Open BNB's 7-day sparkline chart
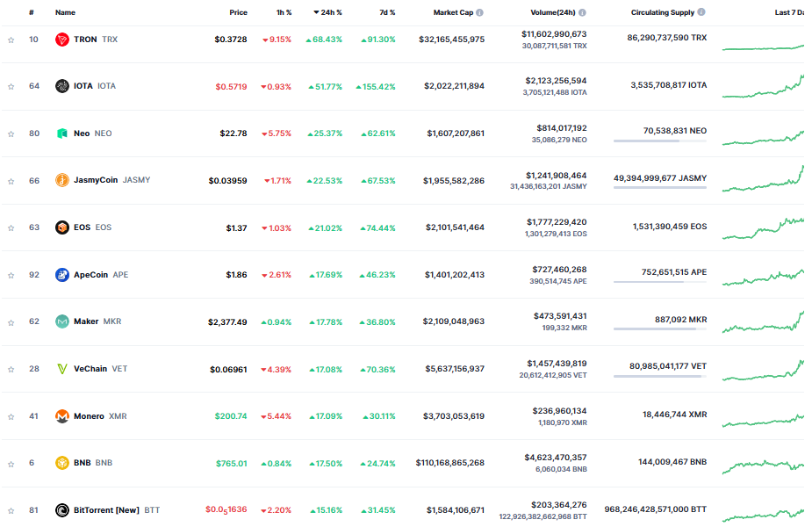Viewport: 812px width, 527px height. pyautogui.click(x=763, y=466)
